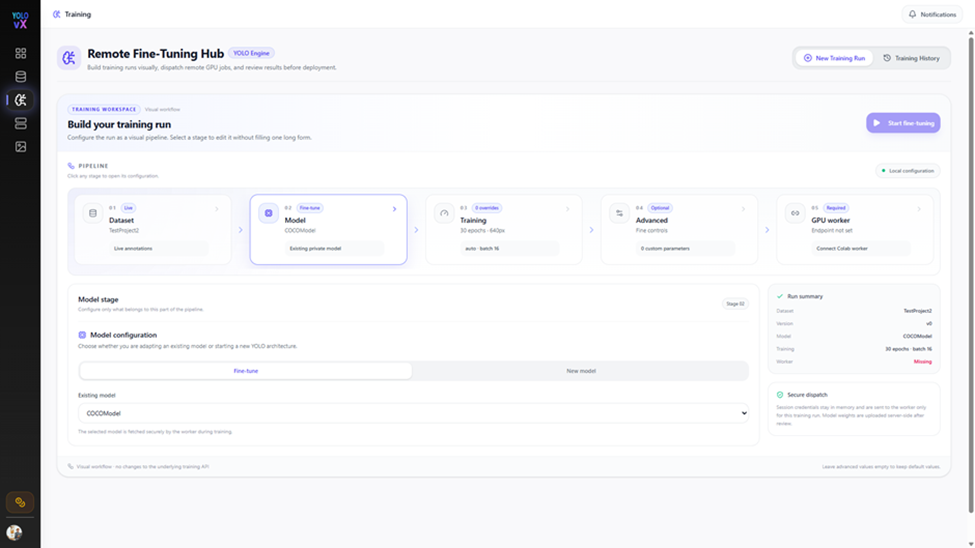975x548 pixels.
Task: Select the Fine-tune mode toggle
Action: click(246, 371)
